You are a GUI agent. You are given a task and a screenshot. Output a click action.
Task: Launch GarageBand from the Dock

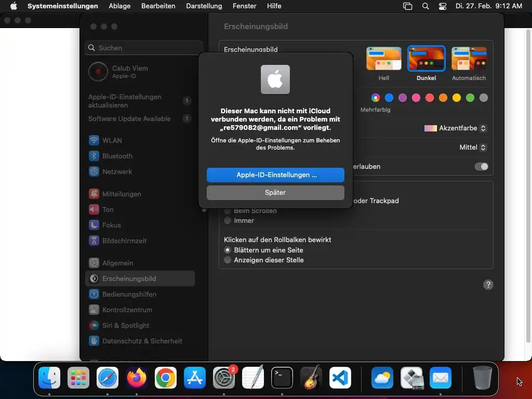coord(311,378)
